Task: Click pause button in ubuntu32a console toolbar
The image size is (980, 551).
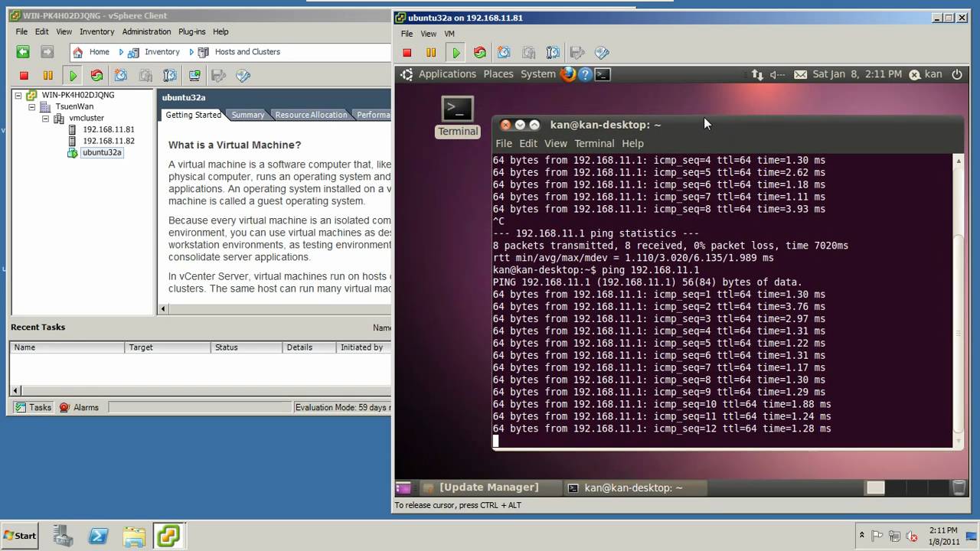Action: coord(431,53)
